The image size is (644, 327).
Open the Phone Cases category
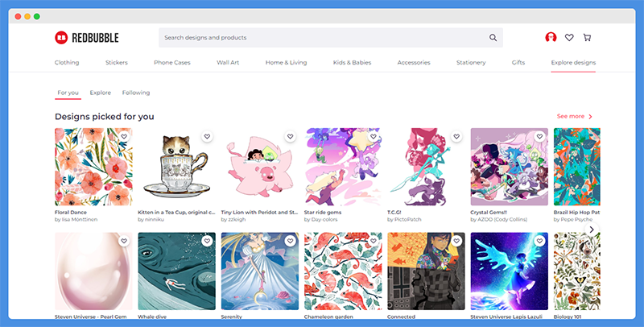coord(172,63)
